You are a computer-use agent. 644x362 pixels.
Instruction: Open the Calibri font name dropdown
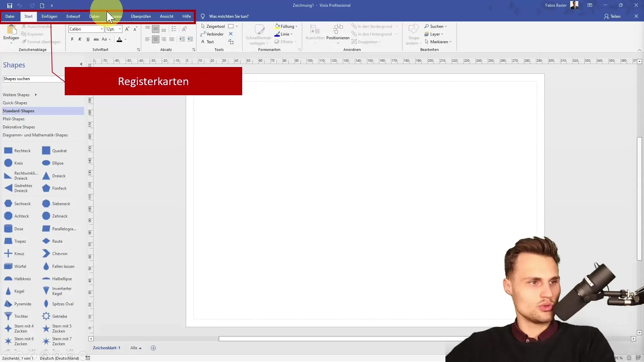(x=102, y=29)
